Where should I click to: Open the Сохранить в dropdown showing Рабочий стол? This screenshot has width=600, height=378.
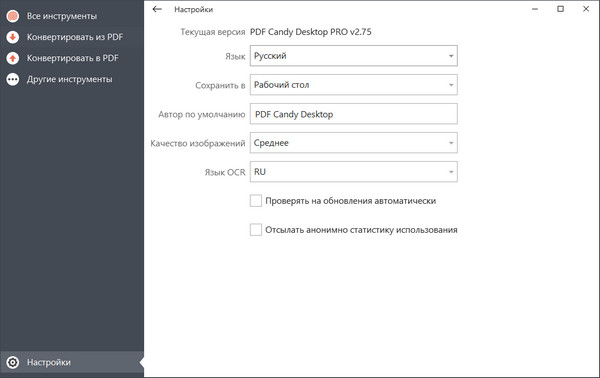tap(354, 85)
